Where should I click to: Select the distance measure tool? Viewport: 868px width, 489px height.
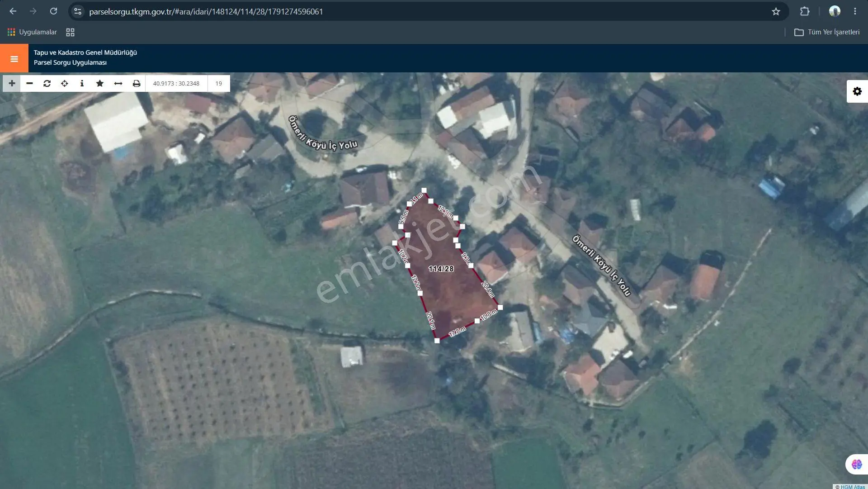[118, 83]
